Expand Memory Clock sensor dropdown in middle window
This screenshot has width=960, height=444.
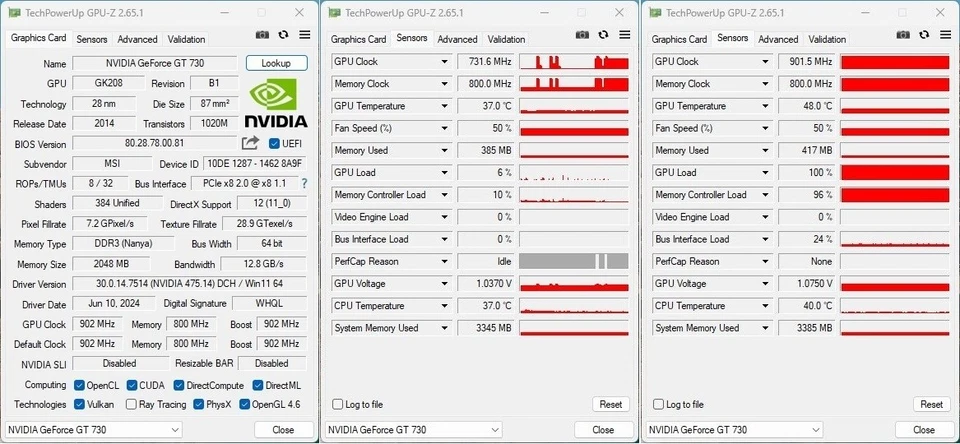tap(444, 84)
